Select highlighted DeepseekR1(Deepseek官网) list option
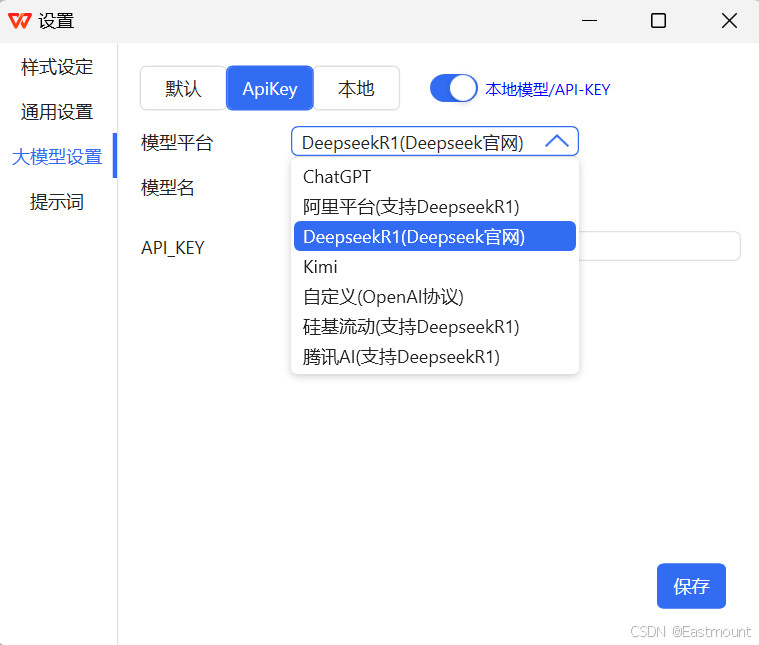759x645 pixels. pyautogui.click(x=435, y=236)
